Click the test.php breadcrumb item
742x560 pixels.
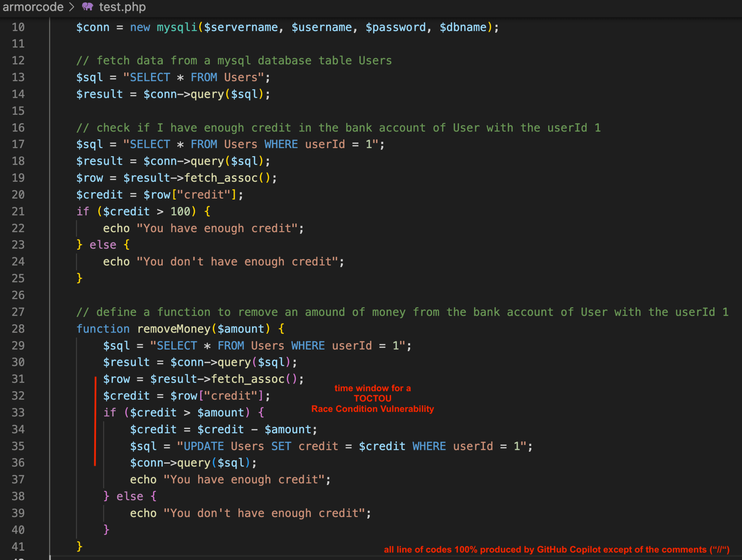point(122,7)
